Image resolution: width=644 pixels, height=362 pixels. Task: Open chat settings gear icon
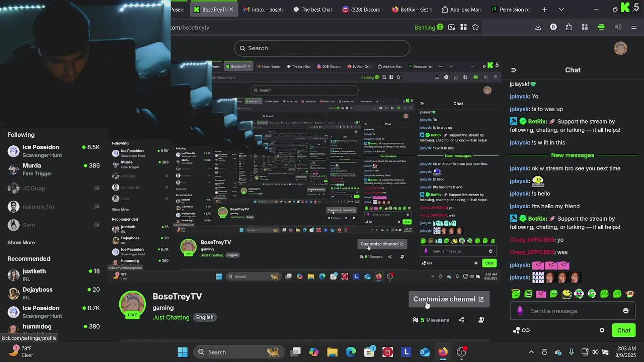(x=602, y=330)
